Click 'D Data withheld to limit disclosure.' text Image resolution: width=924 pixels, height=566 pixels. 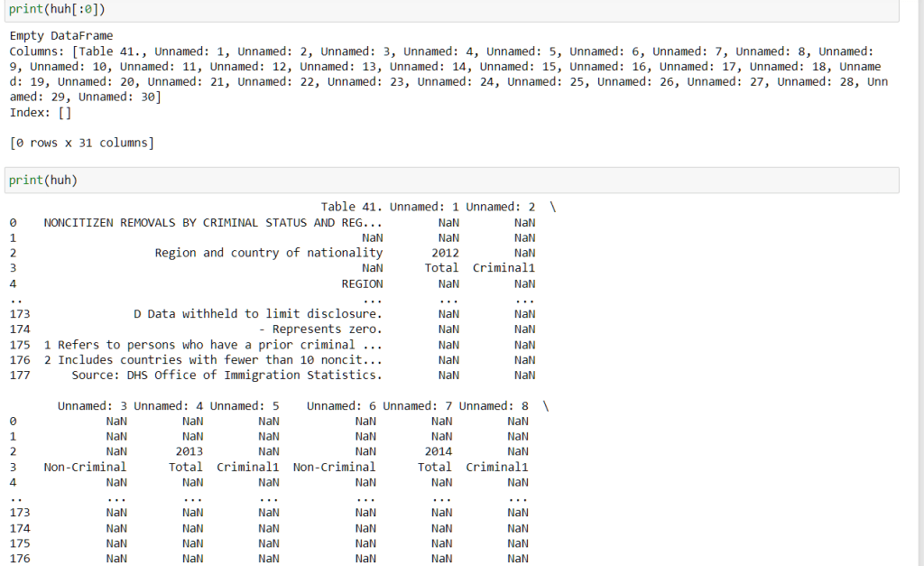[x=257, y=314]
